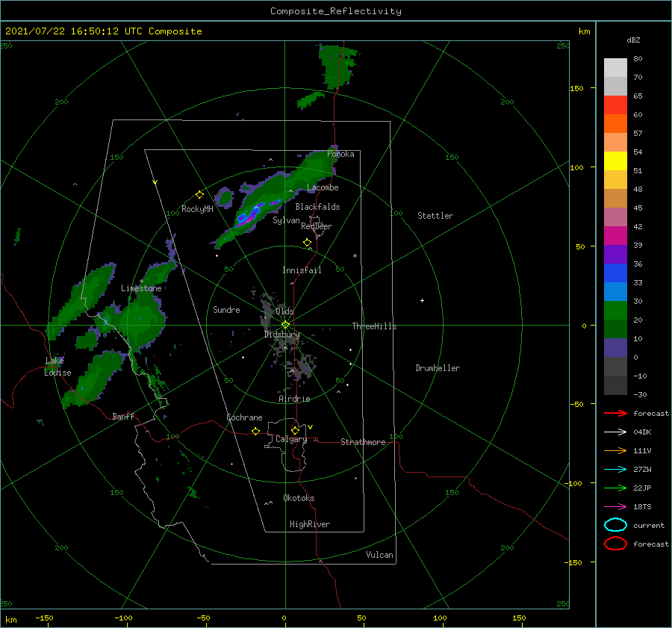Click the yellow swatch labeled 54 dBZ
This screenshot has height=628, width=672.
tap(615, 161)
